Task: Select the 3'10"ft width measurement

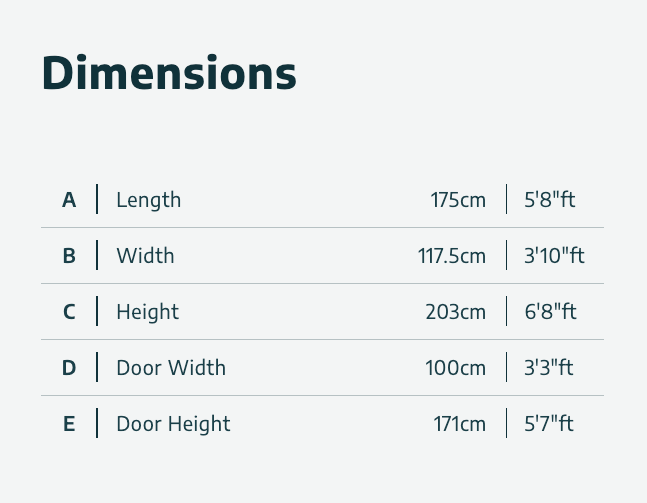Action: (554, 256)
